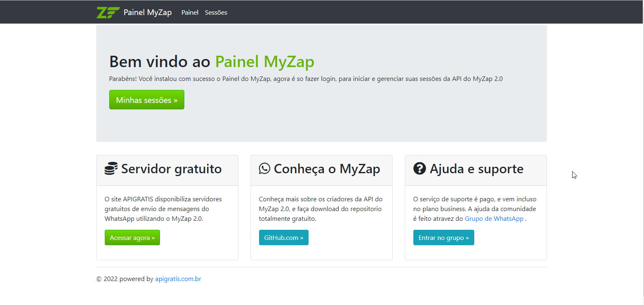644x305 pixels.
Task: Click the text about criadores da API
Action: click(x=321, y=209)
